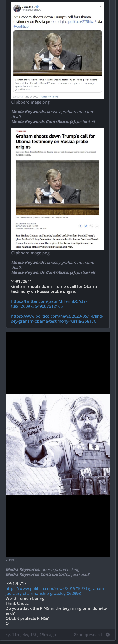
Task: Click Jason Miller's verified badge icon
Action: coord(37,7)
